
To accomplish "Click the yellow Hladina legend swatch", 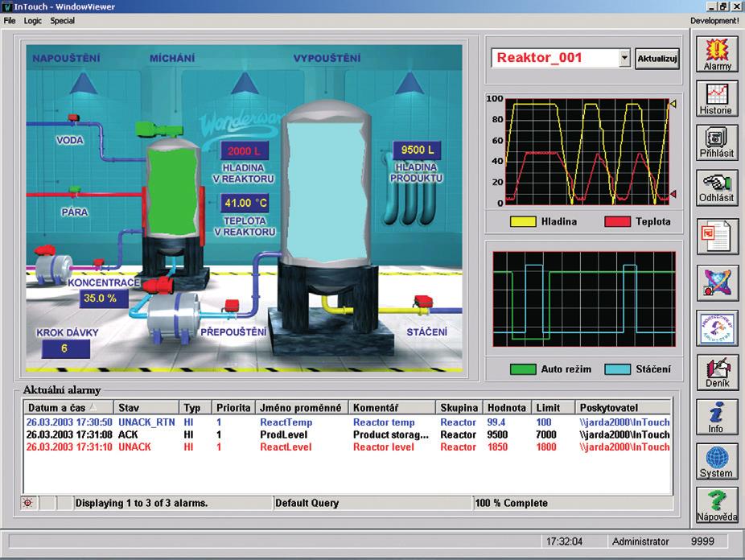I will (523, 221).
